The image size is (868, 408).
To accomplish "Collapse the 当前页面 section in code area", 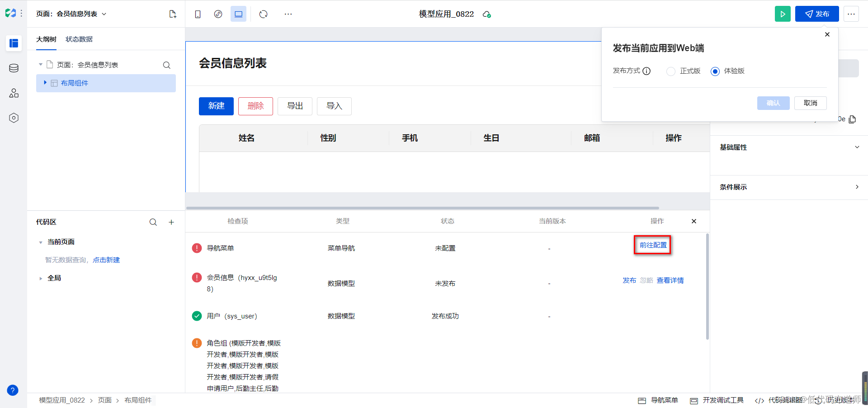I will 41,242.
